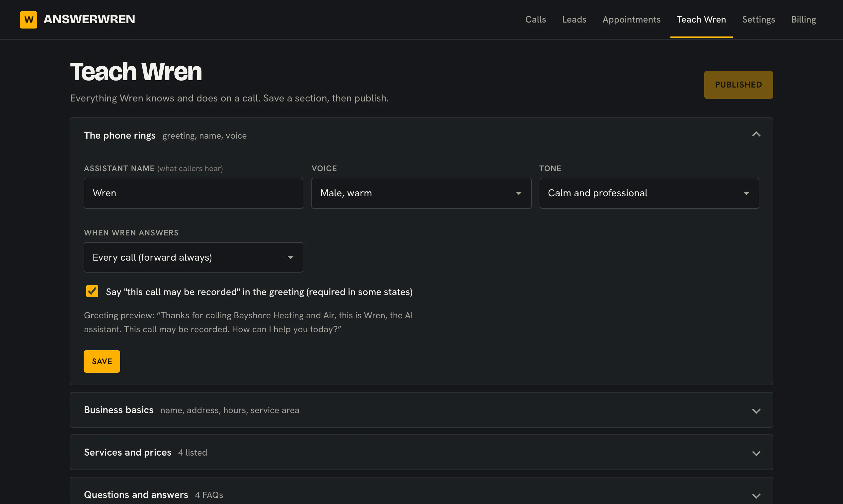Click the yellow W AnswerWren logo icon

29,20
